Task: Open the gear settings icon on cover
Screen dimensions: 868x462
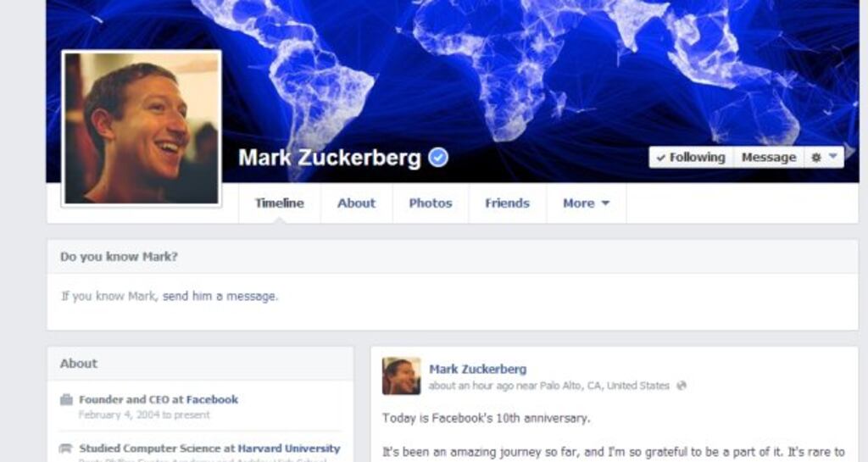Action: pyautogui.click(x=816, y=158)
